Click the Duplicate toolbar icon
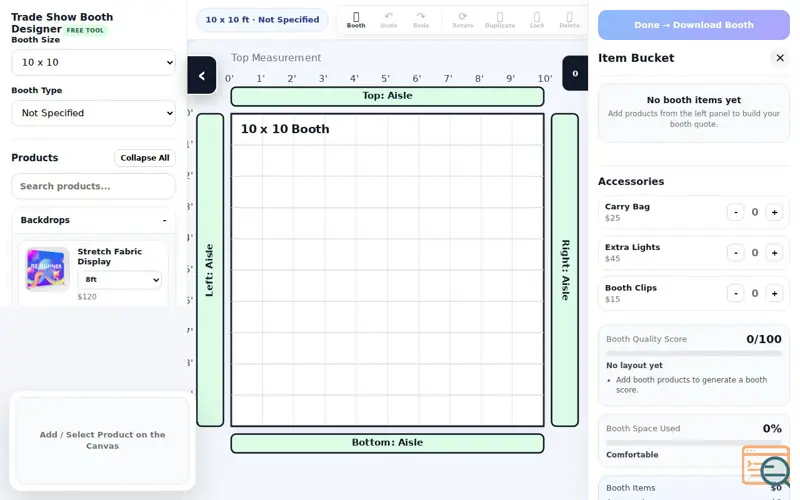800x500 pixels. click(499, 20)
